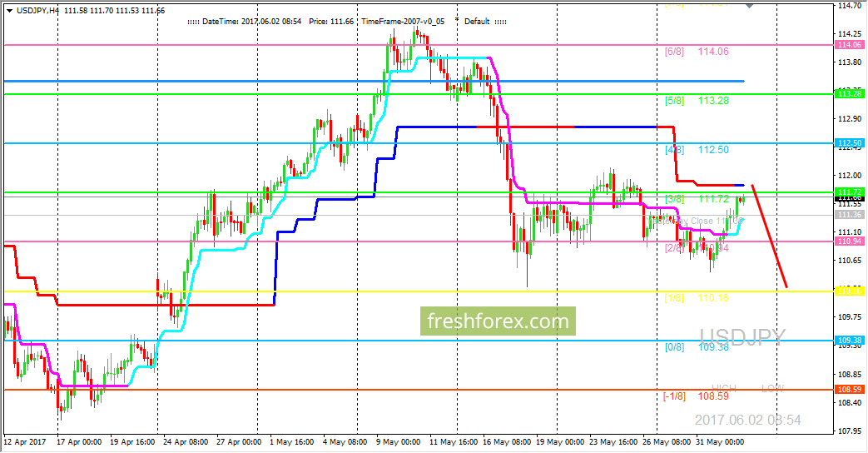Click the 24 Apr 08:00 time axis label

pyautogui.click(x=186, y=442)
